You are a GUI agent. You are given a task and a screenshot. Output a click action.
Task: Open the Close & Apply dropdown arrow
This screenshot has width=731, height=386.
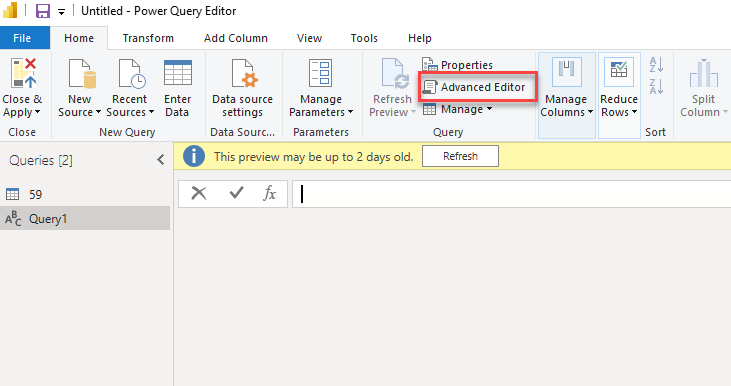[x=37, y=112]
